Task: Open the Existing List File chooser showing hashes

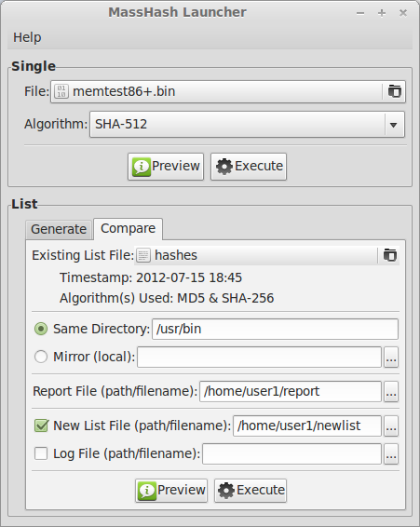Action: (266, 255)
